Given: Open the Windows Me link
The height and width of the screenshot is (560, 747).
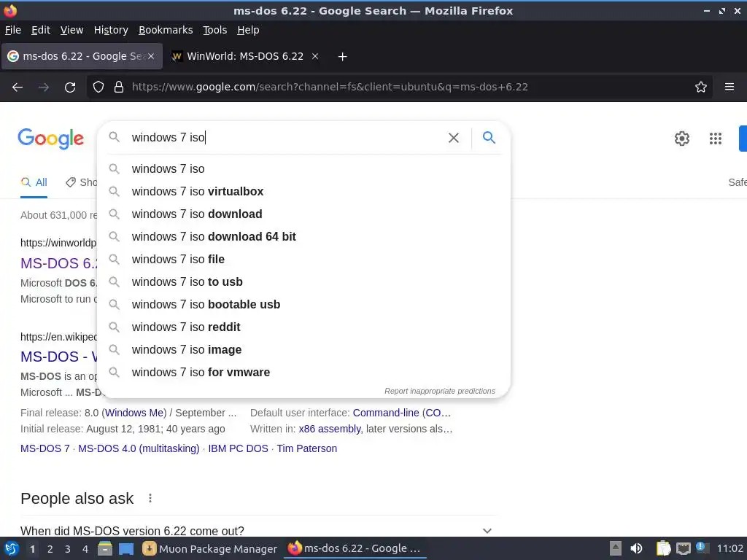Looking at the screenshot, I should [x=136, y=413].
